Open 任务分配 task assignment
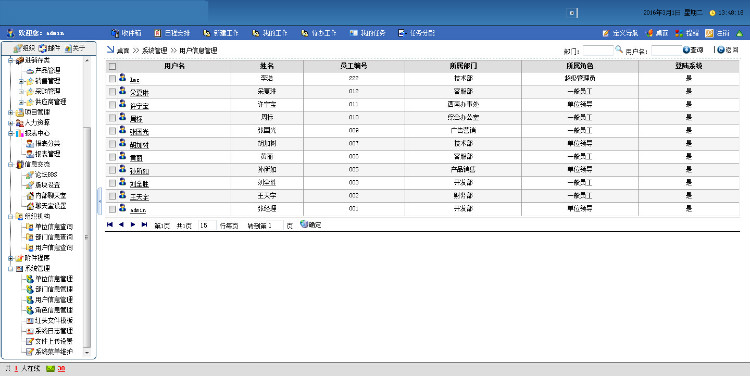This screenshot has width=750, height=376. 417,33
